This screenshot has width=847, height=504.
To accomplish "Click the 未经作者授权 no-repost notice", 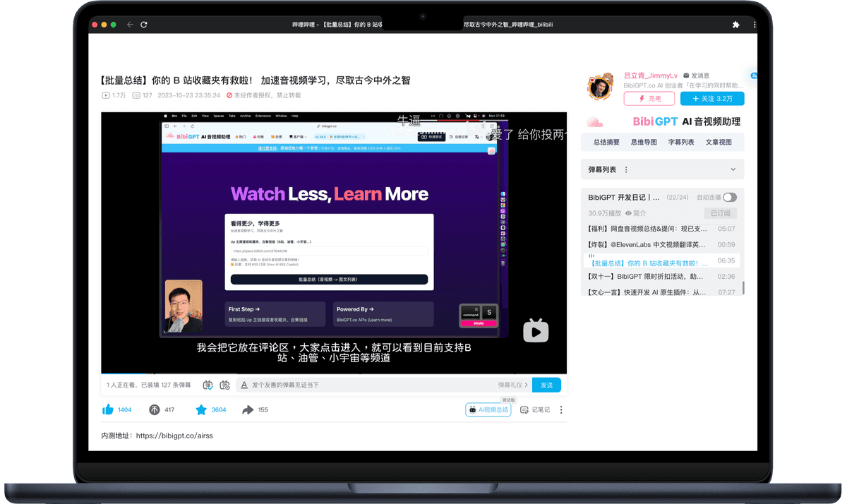I will (263, 95).
